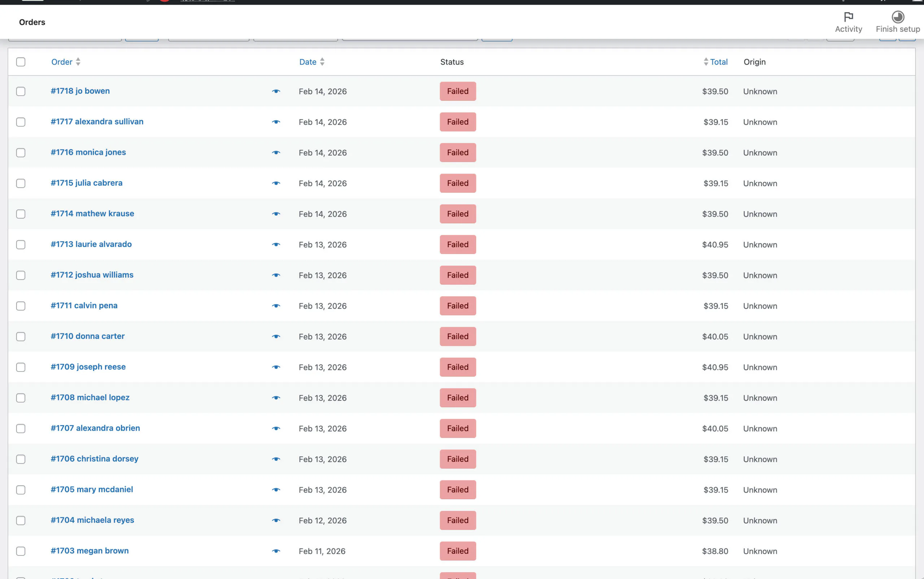Open order #1707 alexandra obrien
This screenshot has height=579, width=924.
(95, 428)
